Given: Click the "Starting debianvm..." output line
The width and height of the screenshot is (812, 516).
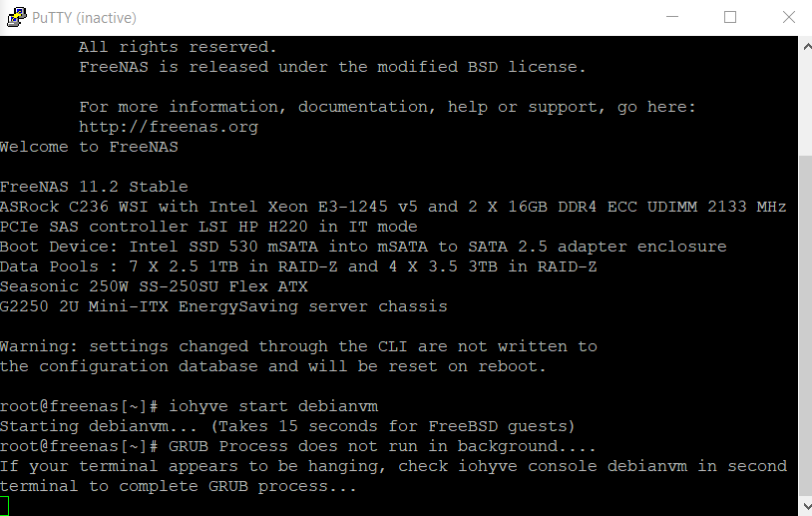Looking at the screenshot, I should (x=287, y=426).
